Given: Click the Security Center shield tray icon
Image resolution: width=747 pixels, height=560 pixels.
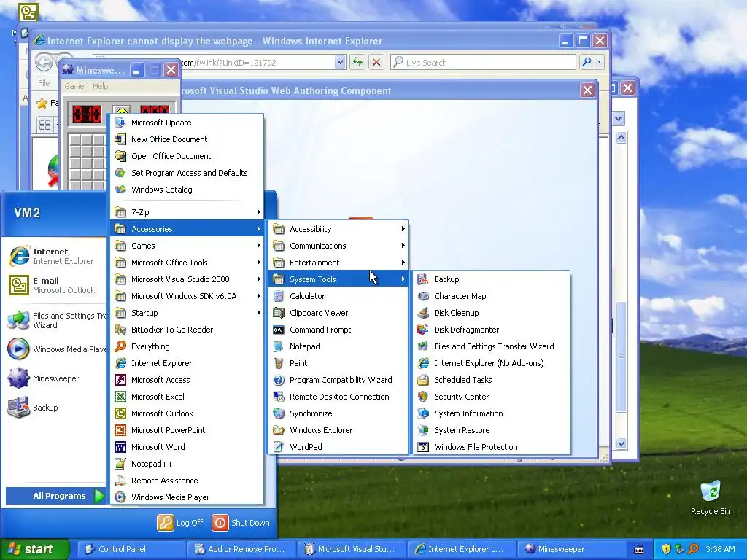Looking at the screenshot, I should point(665,549).
